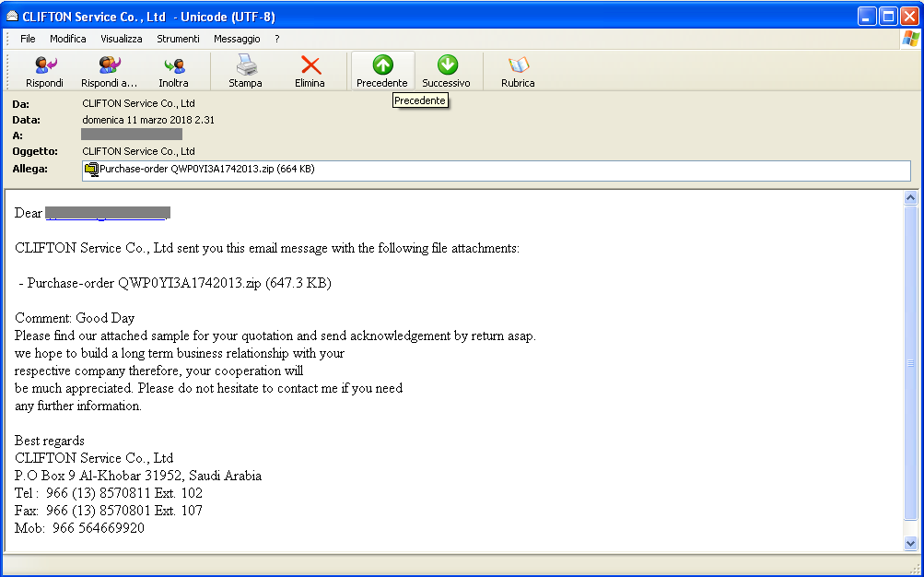The image size is (924, 577).
Task: Click 'Best regards' in the message body
Action: (x=50, y=441)
